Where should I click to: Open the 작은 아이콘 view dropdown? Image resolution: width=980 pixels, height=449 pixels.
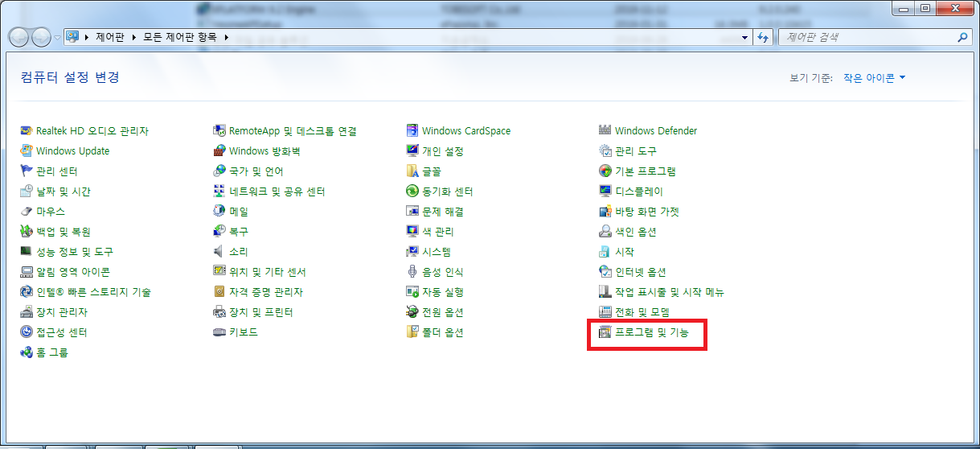point(874,78)
